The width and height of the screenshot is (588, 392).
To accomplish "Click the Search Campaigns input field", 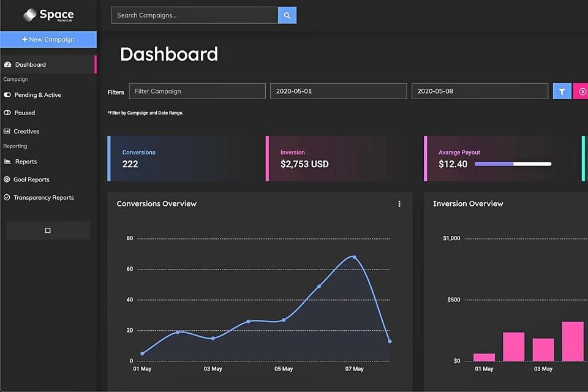I will click(x=194, y=15).
